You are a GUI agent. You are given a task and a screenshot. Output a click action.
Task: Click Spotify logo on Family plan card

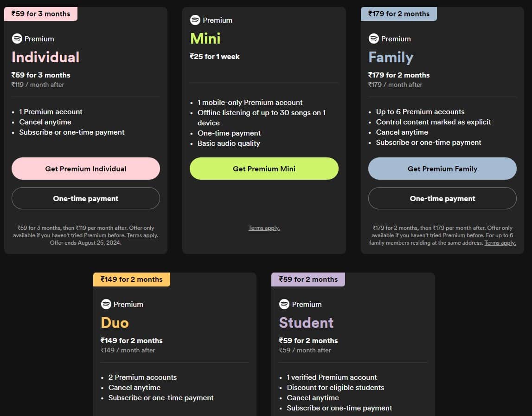click(374, 39)
